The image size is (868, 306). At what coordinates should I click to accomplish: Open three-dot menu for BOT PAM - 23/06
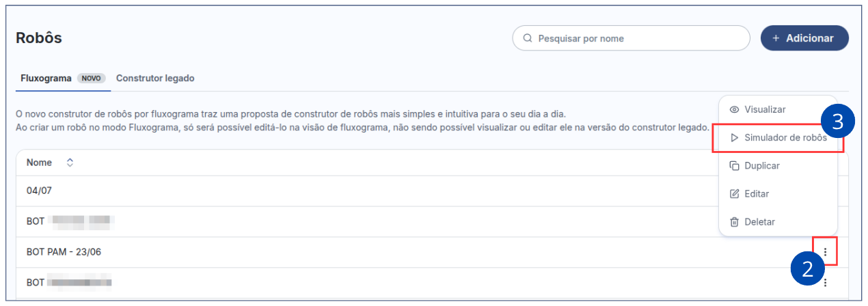[825, 252]
